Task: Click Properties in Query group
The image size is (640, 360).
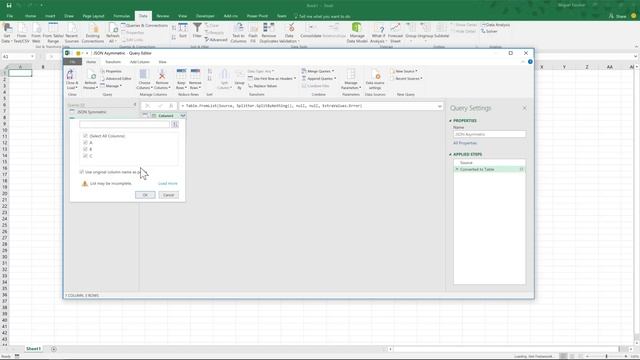Action: point(111,71)
